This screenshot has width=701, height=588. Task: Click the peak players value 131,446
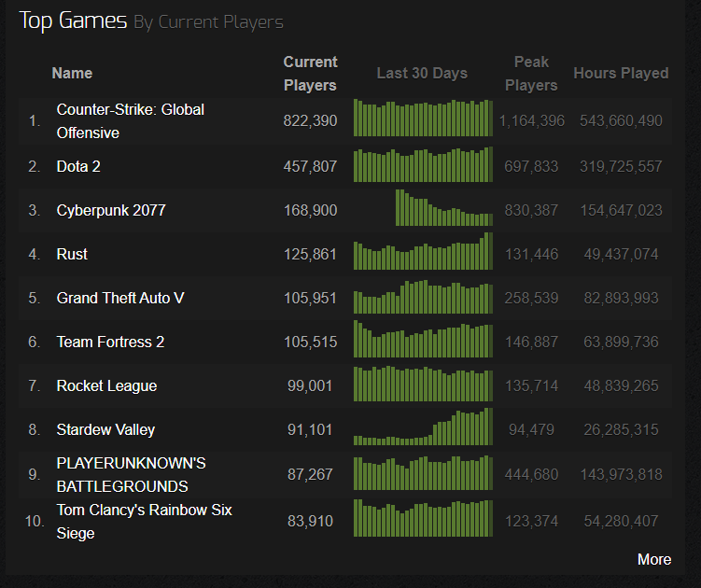point(531,254)
